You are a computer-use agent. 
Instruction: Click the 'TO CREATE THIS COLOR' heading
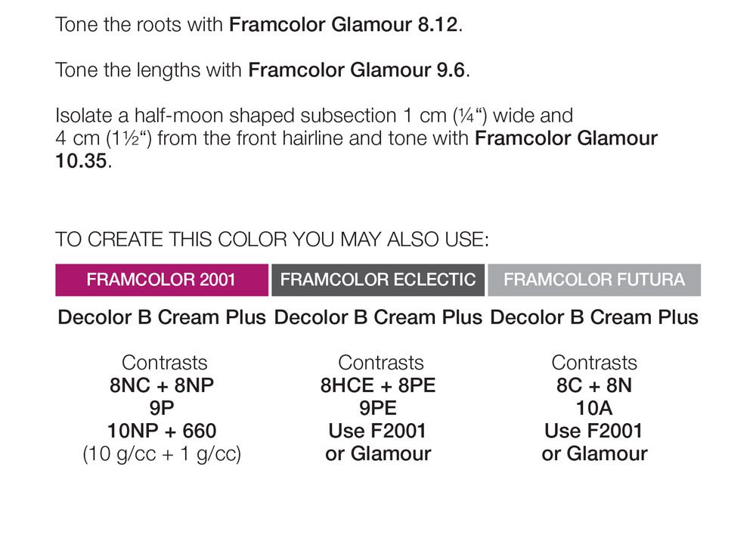click(272, 240)
